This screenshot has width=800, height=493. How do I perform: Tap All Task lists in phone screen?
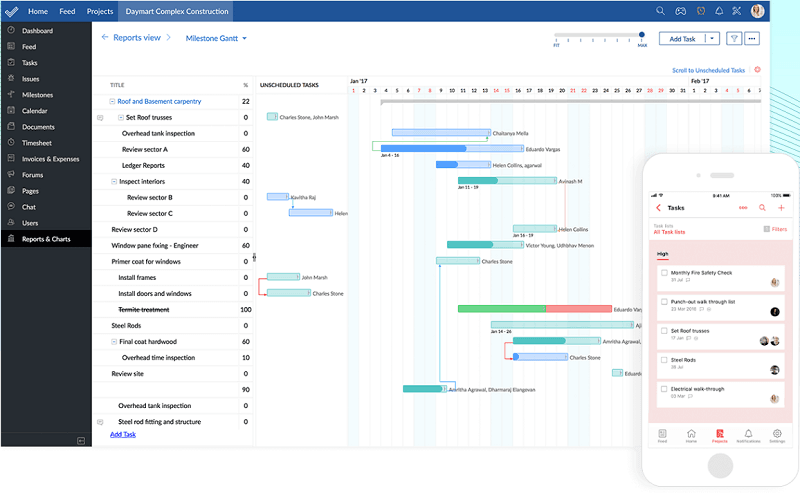[669, 232]
